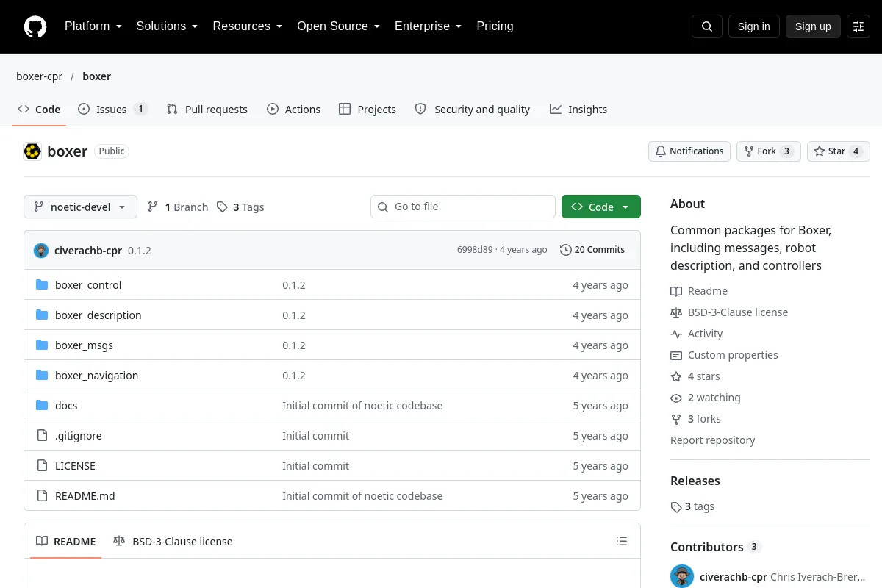Image resolution: width=882 pixels, height=588 pixels.
Task: Open the README.md file name
Action: coord(85,496)
